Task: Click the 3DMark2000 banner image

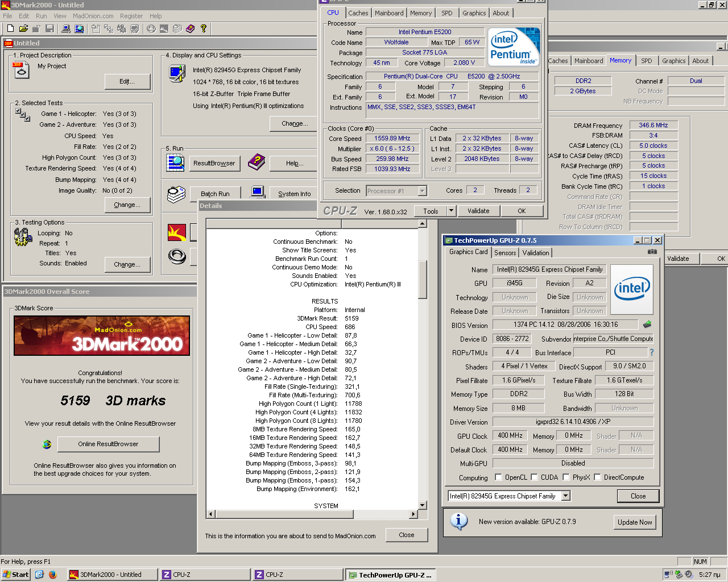Action: (102, 335)
